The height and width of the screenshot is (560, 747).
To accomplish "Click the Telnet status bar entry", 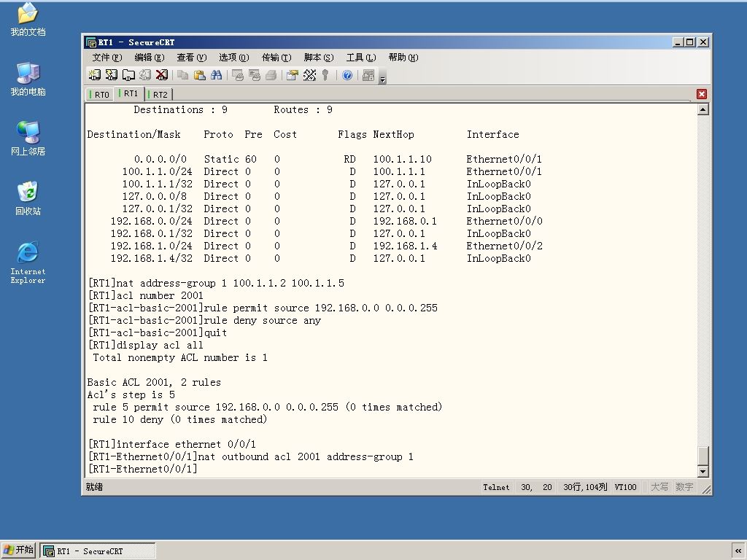I will click(x=496, y=487).
